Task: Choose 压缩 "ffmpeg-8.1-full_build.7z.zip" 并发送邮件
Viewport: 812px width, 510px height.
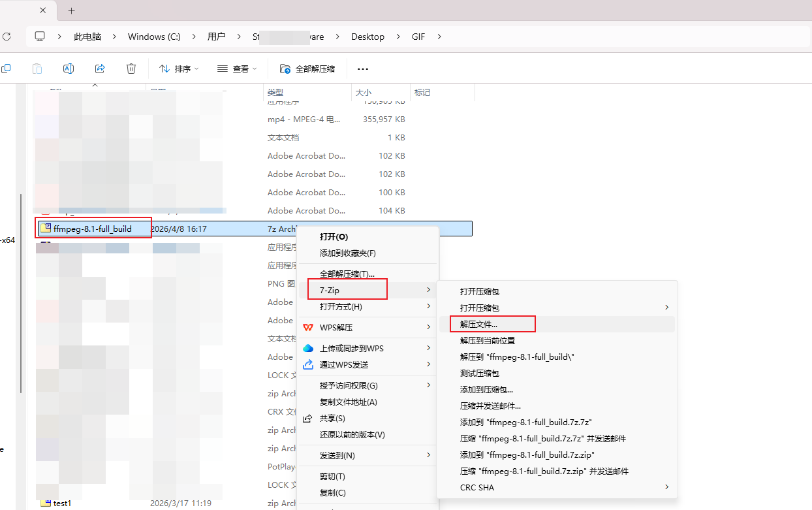Action: click(557, 471)
